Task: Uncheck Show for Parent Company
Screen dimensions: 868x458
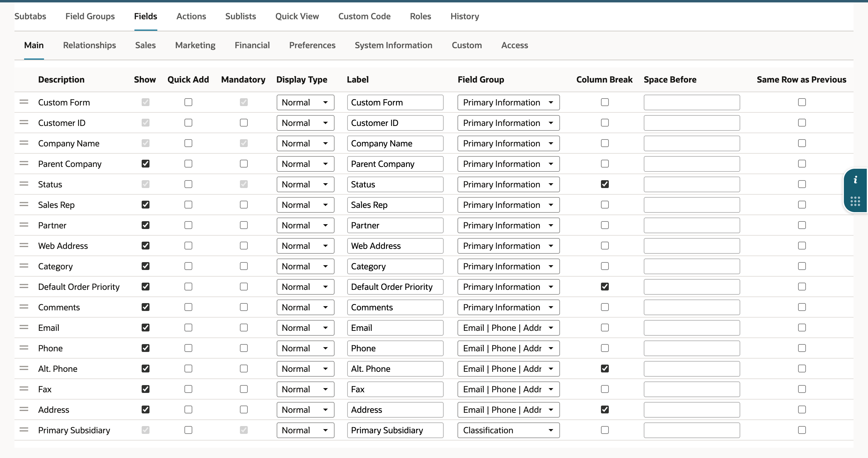Action: [x=146, y=164]
